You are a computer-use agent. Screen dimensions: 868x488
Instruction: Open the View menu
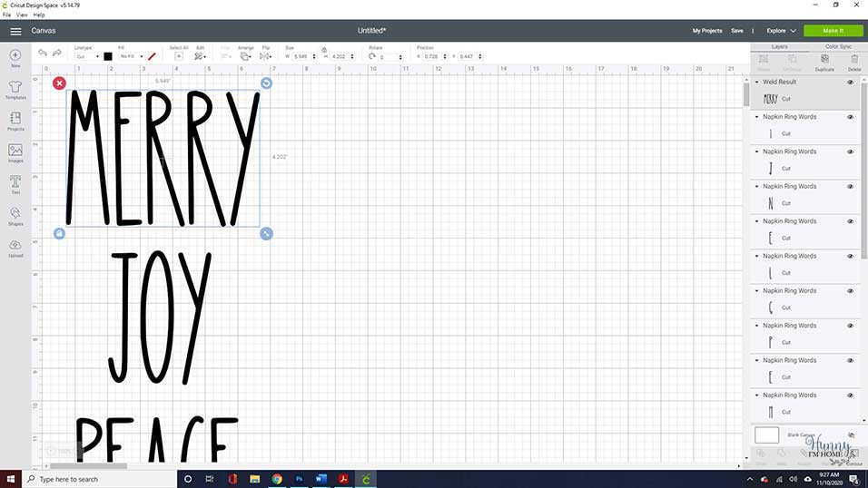pyautogui.click(x=22, y=15)
